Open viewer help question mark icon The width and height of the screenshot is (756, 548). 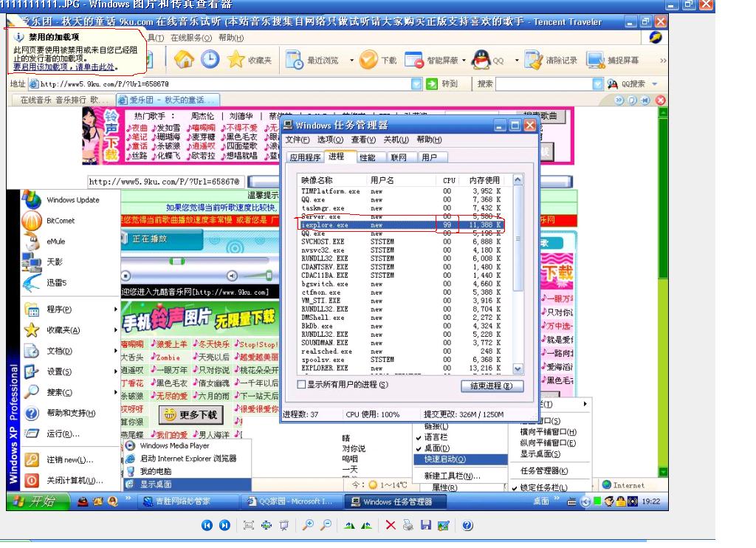467,525
